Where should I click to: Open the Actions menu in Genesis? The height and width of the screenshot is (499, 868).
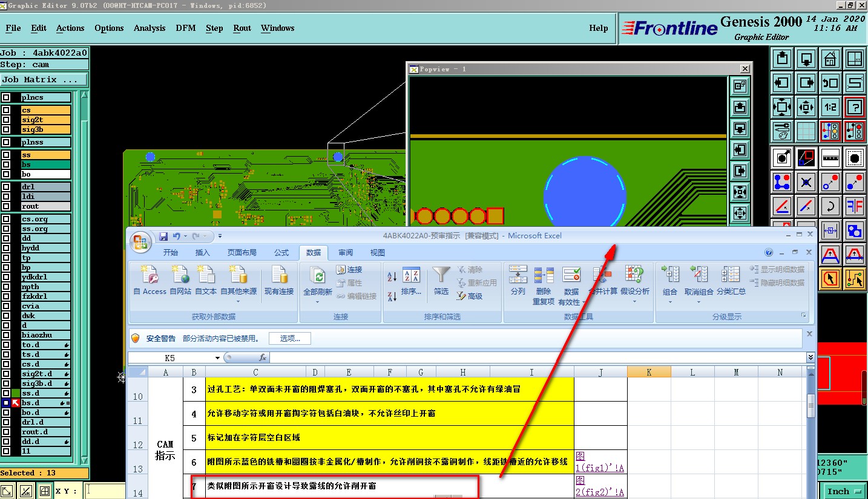point(70,28)
